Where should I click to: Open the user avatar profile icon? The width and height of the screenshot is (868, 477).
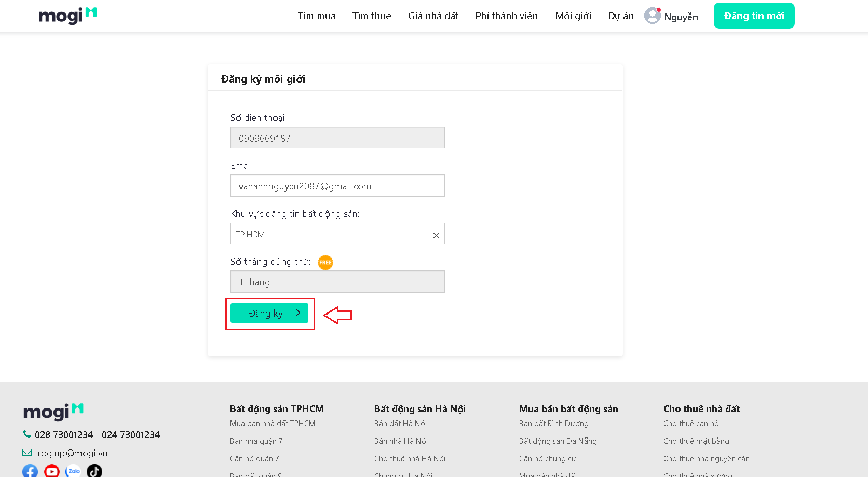[652, 16]
